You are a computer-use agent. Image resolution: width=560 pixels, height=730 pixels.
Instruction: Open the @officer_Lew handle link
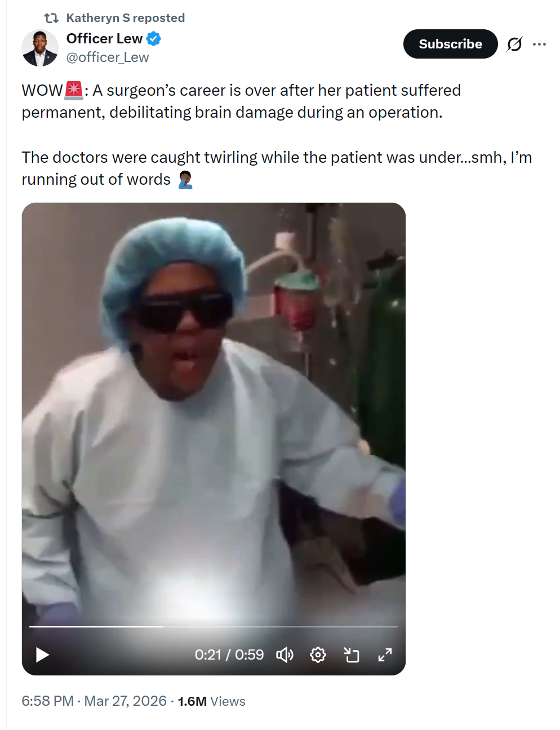point(108,57)
